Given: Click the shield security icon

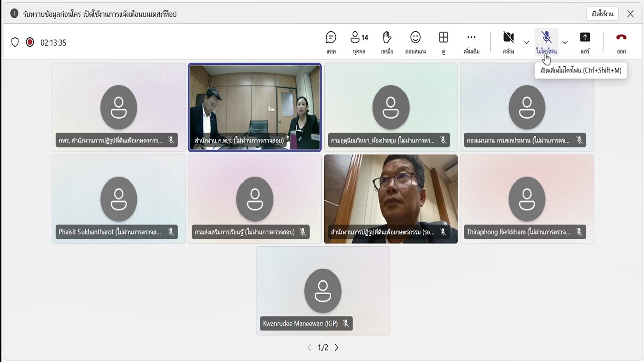Looking at the screenshot, I should coord(15,42).
